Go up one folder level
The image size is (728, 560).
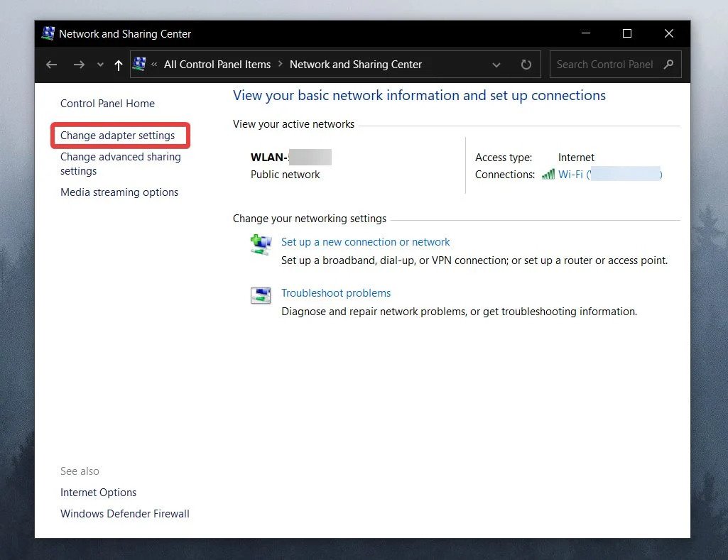click(119, 65)
